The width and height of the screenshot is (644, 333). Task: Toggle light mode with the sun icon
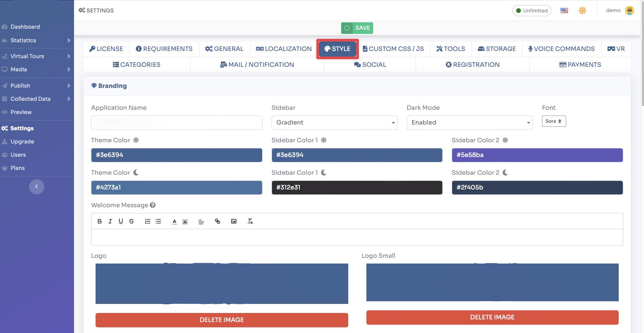(582, 11)
